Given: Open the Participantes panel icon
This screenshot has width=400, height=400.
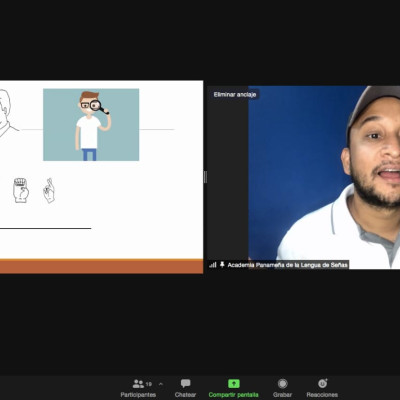Looking at the screenshot, I should [138, 384].
